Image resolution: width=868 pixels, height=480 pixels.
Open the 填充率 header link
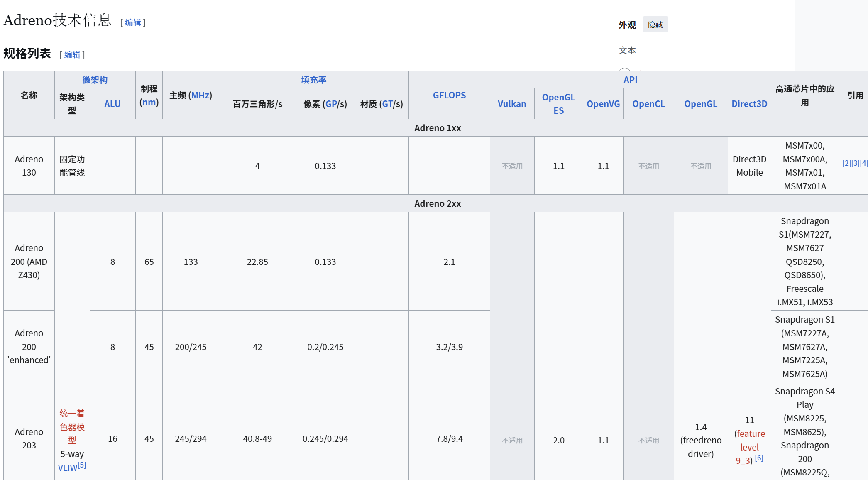313,80
